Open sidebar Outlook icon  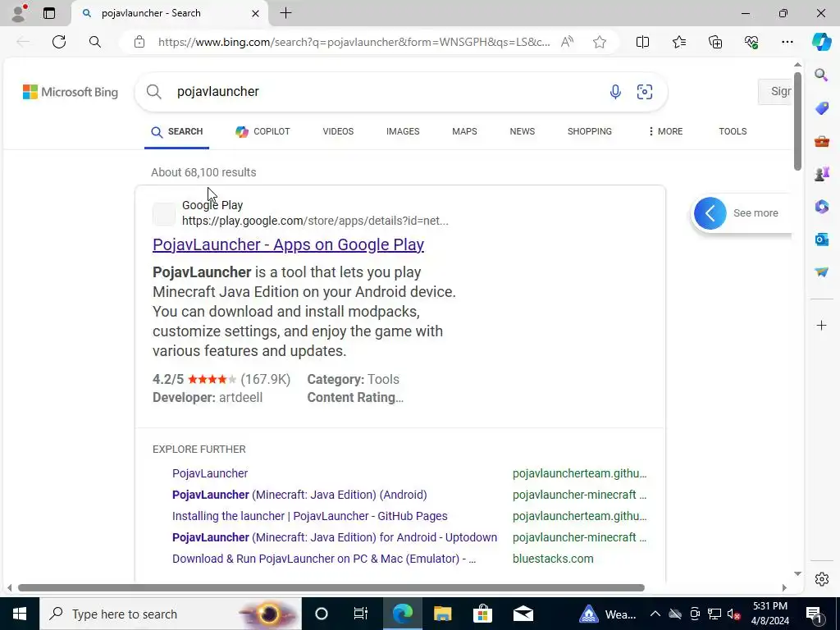pyautogui.click(x=821, y=240)
